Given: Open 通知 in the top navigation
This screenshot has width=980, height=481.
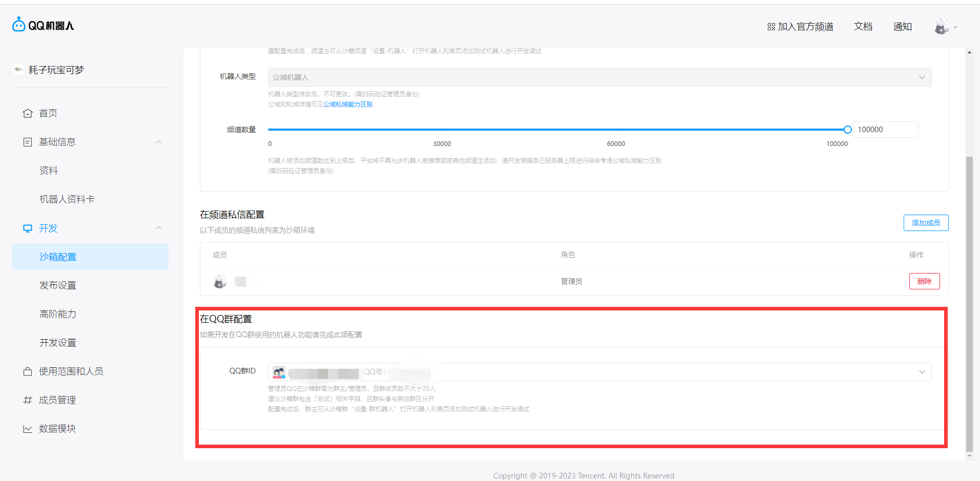Looking at the screenshot, I should coord(902,27).
